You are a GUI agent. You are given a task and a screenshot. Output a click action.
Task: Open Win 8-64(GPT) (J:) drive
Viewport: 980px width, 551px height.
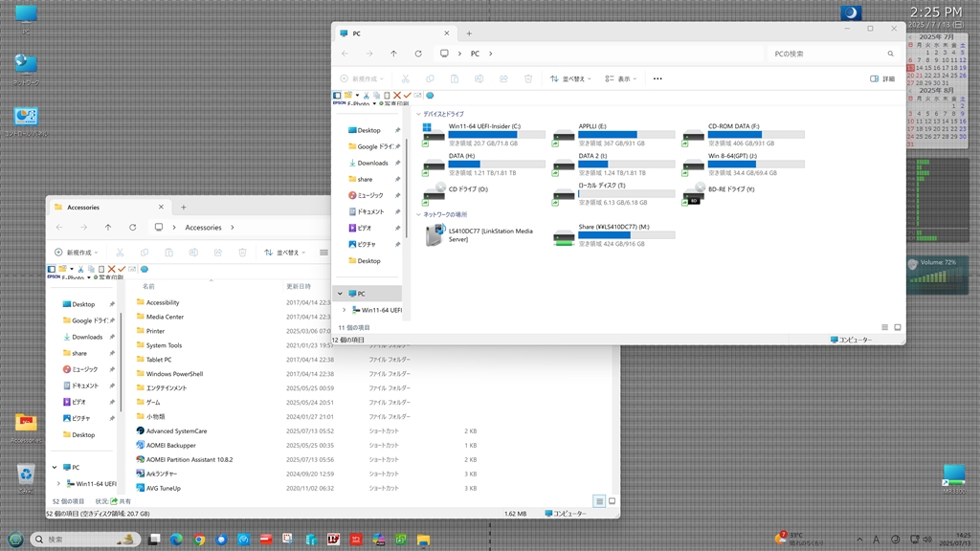click(743, 165)
